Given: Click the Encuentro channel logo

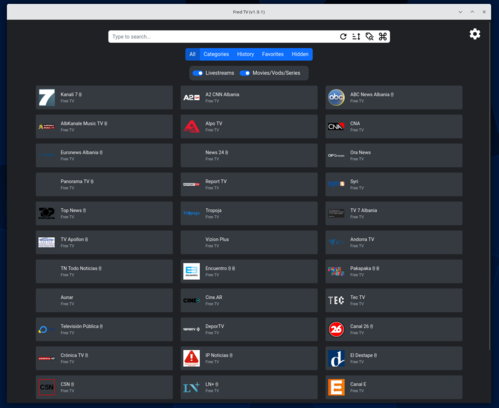Looking at the screenshot, I should click(191, 271).
